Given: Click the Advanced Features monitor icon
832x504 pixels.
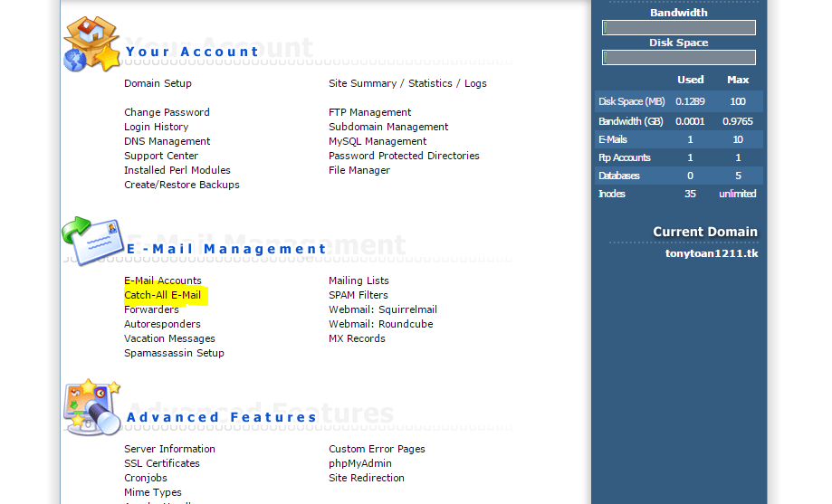Looking at the screenshot, I should pyautogui.click(x=91, y=409).
